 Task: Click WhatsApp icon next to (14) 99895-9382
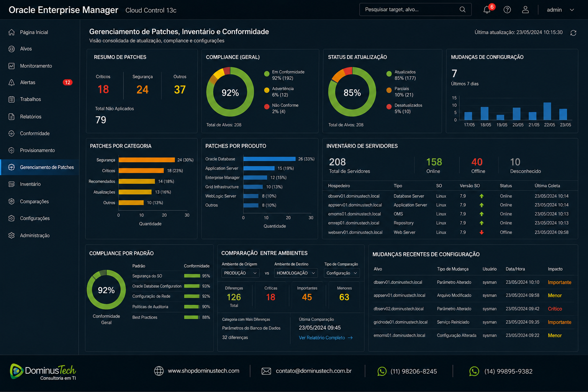474,371
